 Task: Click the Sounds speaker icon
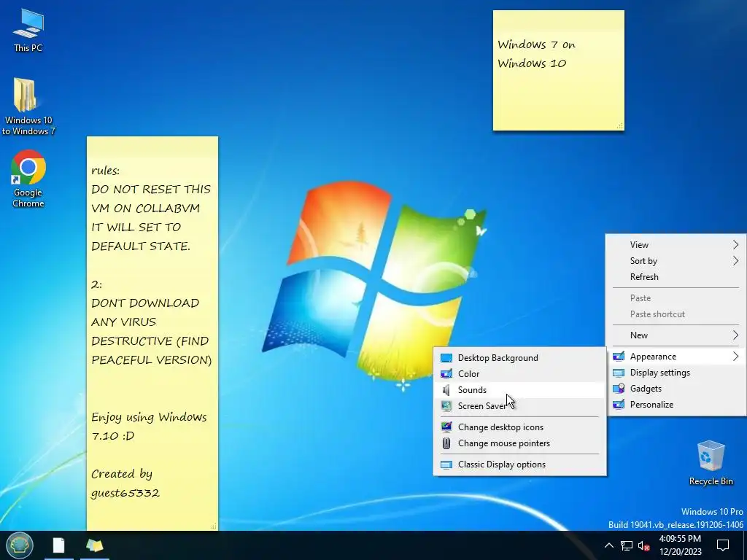point(446,390)
